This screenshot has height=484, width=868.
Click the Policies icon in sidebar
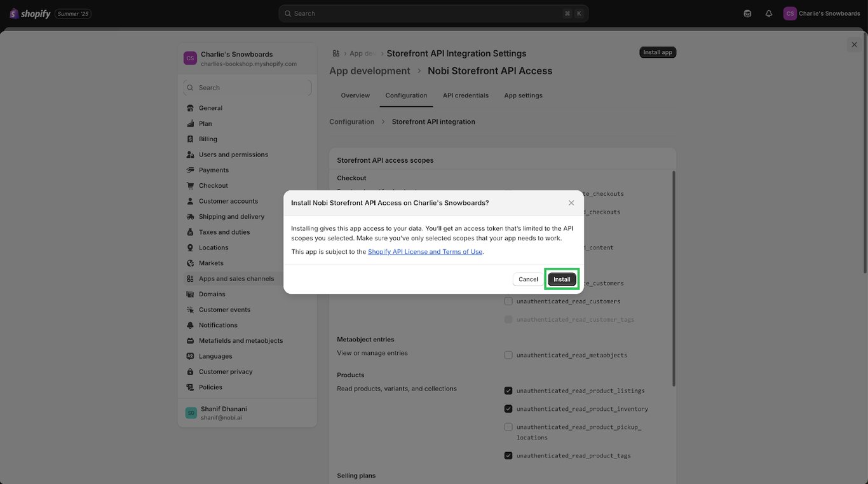[x=191, y=387]
